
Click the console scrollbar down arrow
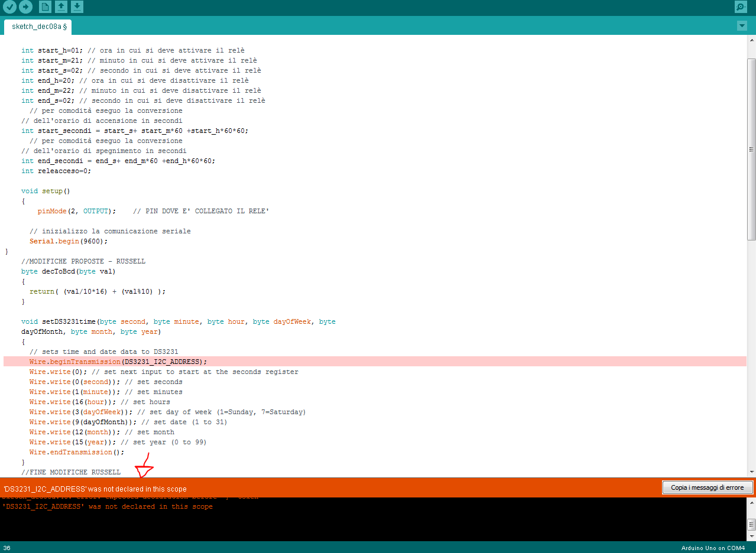click(x=751, y=535)
